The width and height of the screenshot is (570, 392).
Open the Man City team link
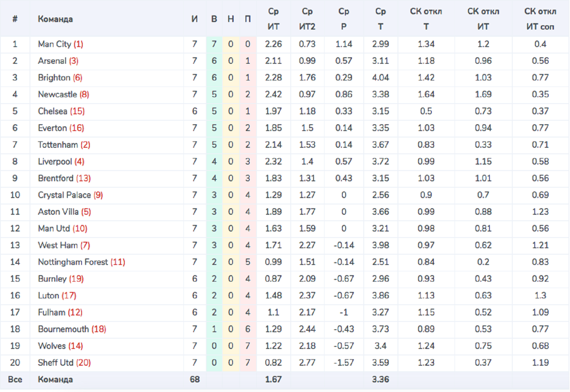(x=55, y=44)
